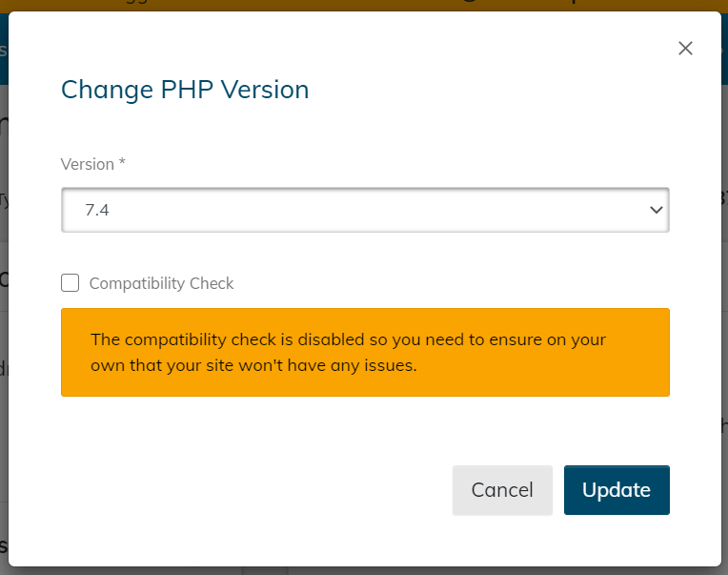This screenshot has width=728, height=575.
Task: Click empty space left of Cancel button
Action: (x=255, y=490)
